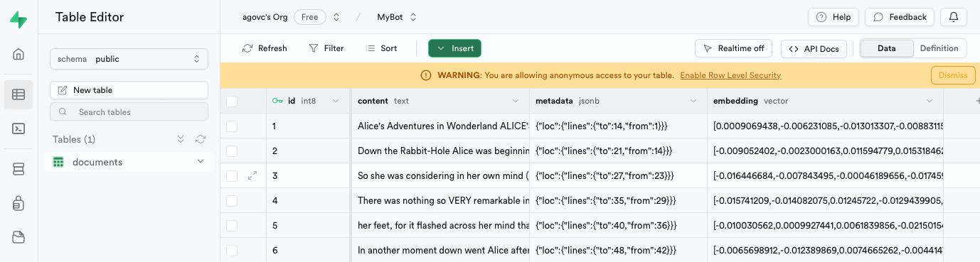Click metadata cell with "to":21,"from":14
This screenshot has width=980, height=262.
point(618,151)
